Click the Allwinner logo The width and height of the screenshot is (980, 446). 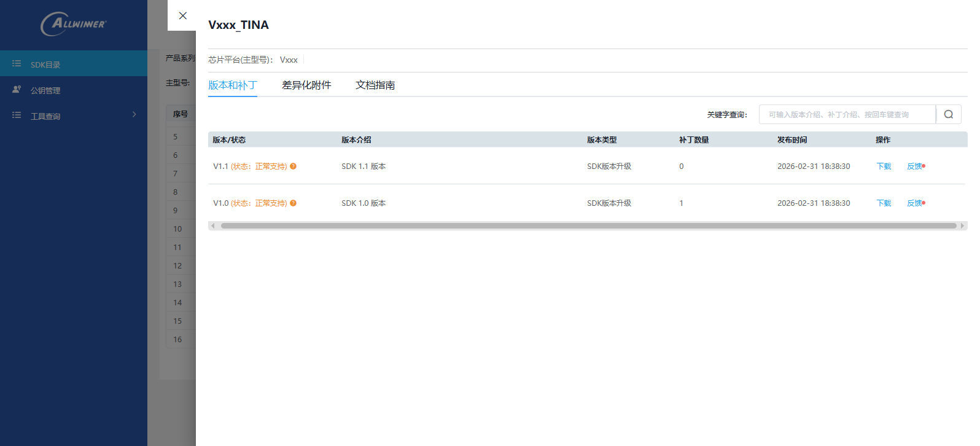(74, 24)
